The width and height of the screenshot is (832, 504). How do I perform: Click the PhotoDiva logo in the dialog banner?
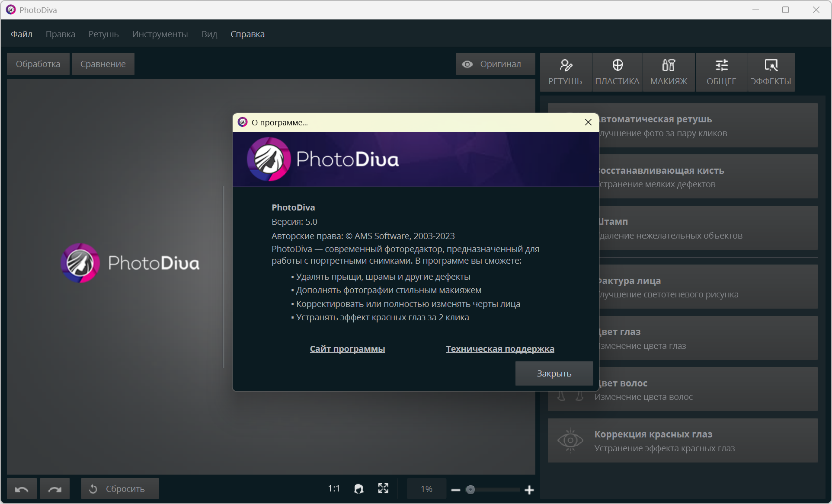point(323,159)
